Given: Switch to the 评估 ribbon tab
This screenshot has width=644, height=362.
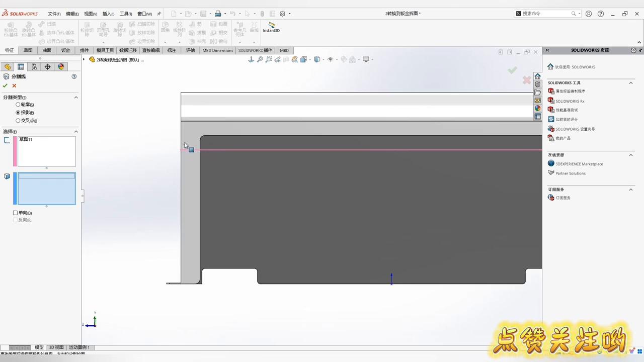Looking at the screenshot, I should click(190, 50).
